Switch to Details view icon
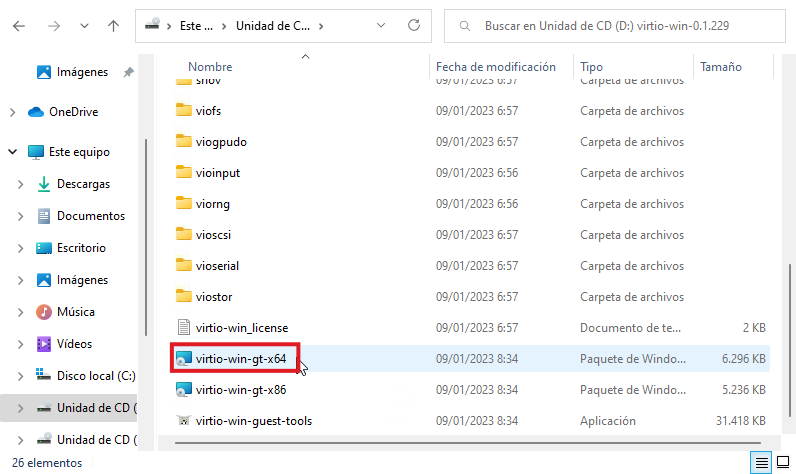This screenshot has width=796, height=474. click(761, 462)
